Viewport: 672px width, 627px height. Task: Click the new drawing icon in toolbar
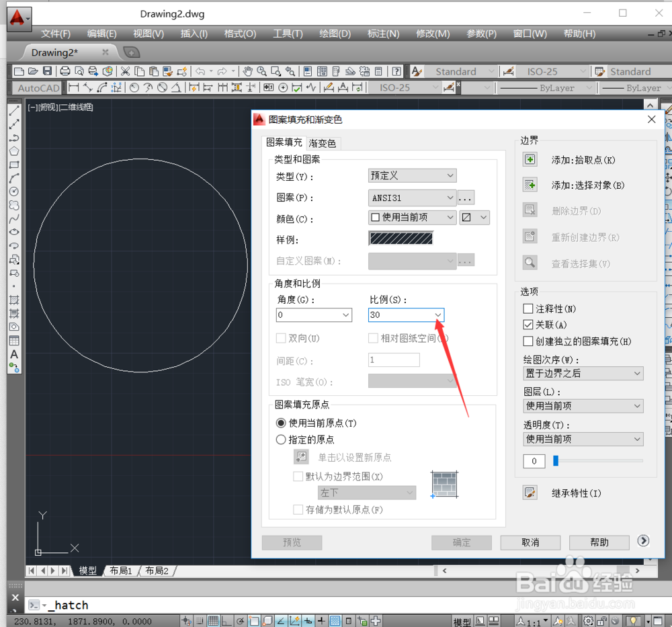[x=19, y=71]
